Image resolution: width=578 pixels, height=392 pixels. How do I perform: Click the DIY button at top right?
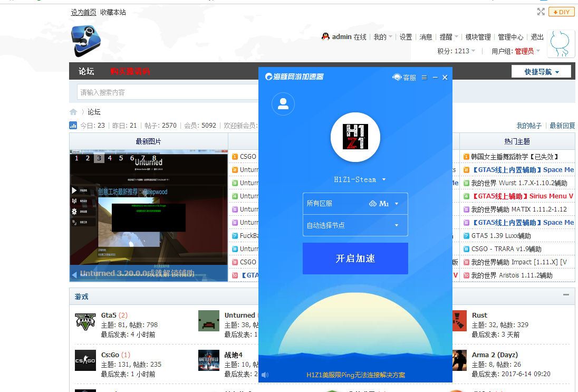(561, 12)
